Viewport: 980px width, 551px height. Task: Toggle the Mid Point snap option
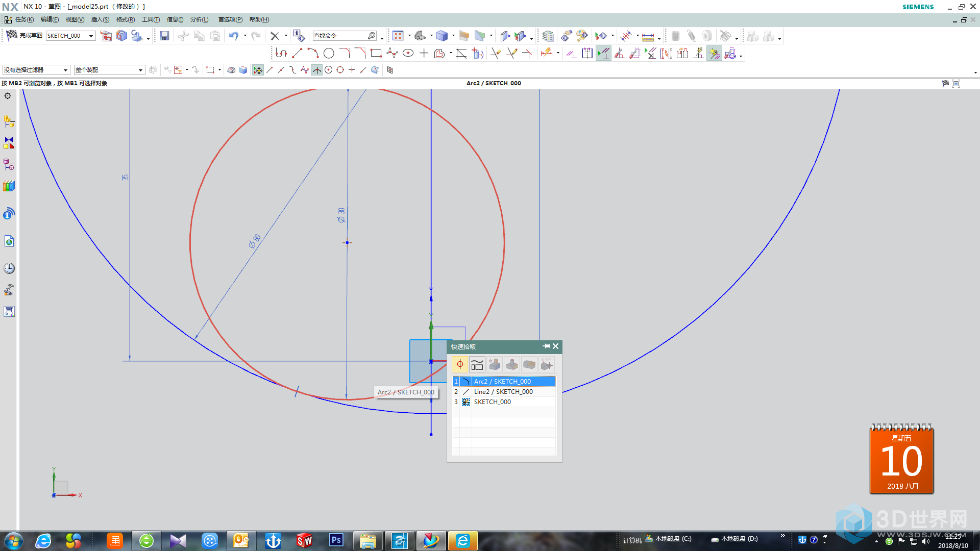pyautogui.click(x=281, y=70)
